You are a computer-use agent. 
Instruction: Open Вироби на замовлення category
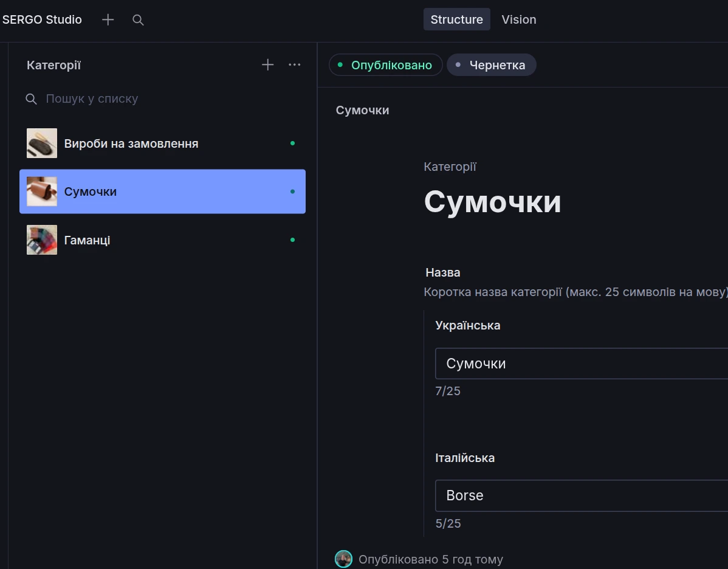tap(162, 143)
